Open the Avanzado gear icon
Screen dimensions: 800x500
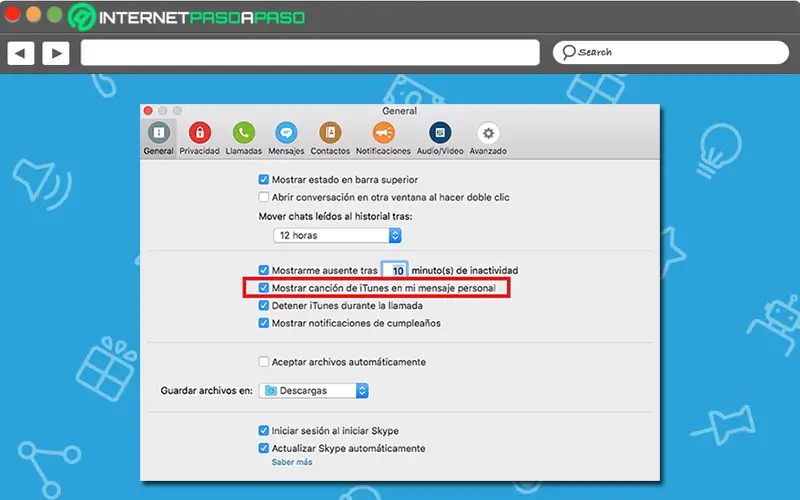point(488,133)
